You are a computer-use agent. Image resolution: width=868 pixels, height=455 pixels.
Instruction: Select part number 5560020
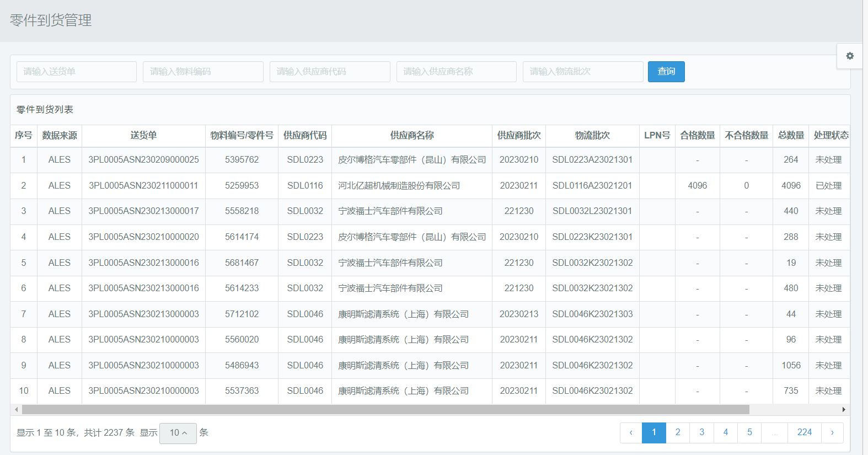[242, 340]
